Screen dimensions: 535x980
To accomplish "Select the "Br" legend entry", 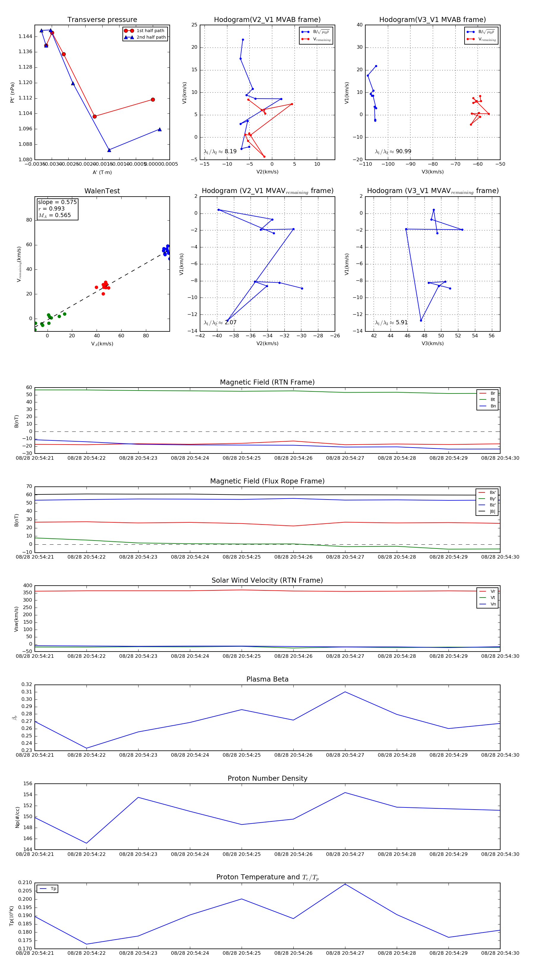I will click(x=487, y=393).
